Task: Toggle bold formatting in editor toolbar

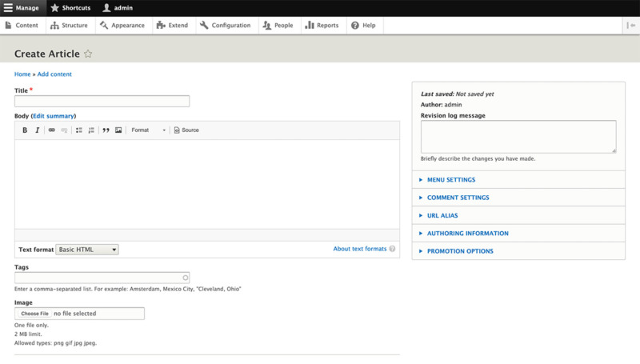Action: 25,130
